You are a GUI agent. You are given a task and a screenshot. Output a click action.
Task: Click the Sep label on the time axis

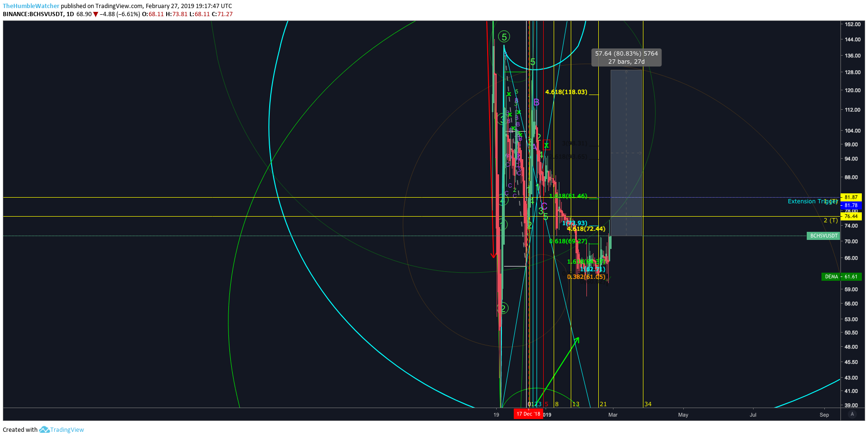[824, 415]
